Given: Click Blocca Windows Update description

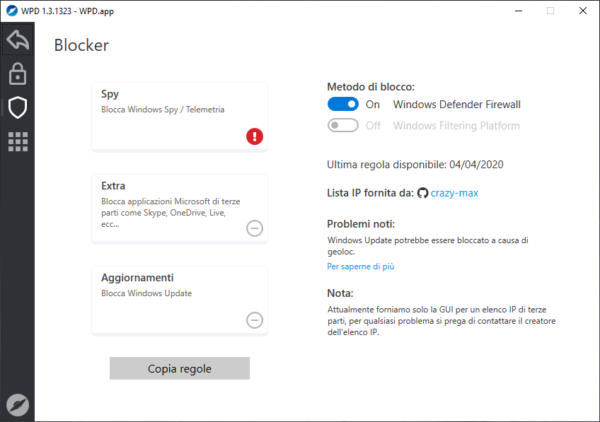Looking at the screenshot, I should click(146, 293).
